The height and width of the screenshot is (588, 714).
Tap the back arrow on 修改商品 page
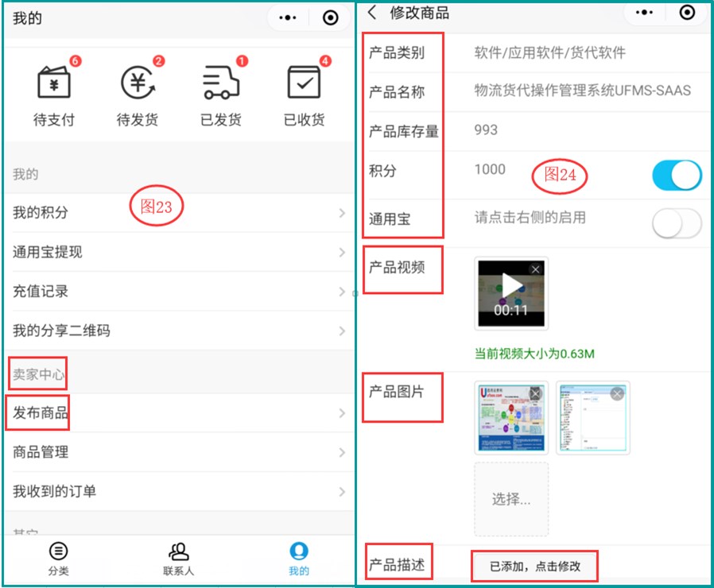(372, 13)
